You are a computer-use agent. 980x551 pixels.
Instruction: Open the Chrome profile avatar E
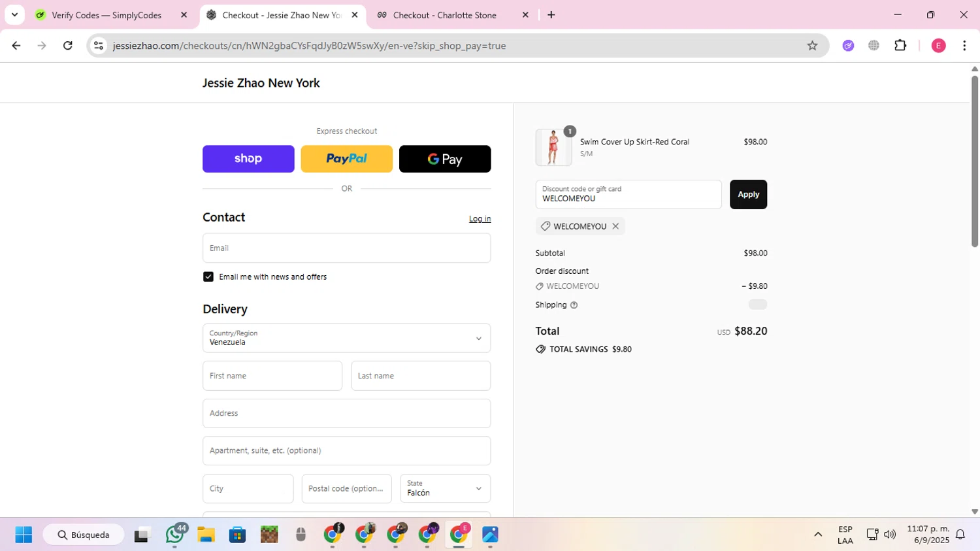pyautogui.click(x=938, y=46)
